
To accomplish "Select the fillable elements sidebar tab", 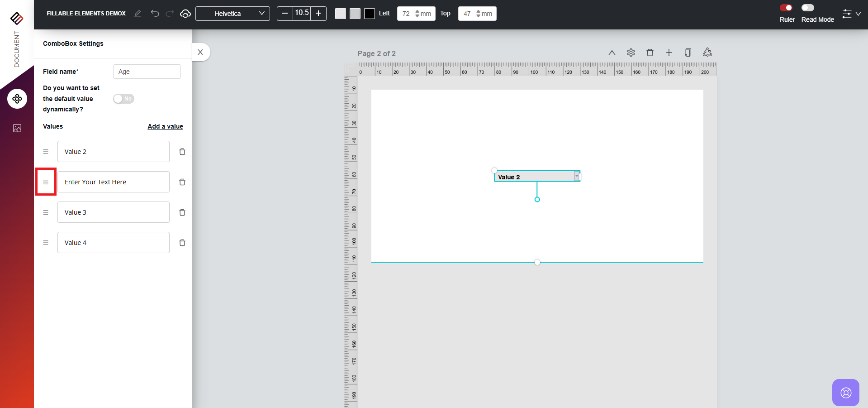I will (17, 99).
